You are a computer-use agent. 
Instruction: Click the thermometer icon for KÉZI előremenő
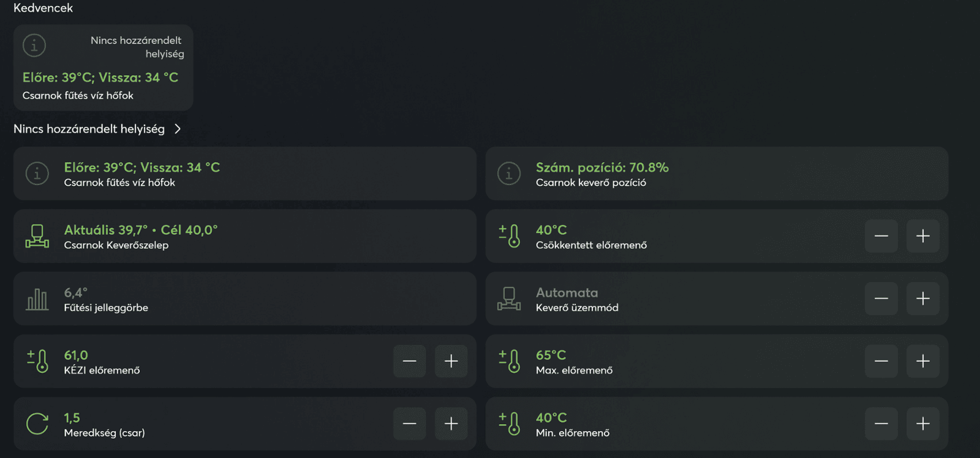[x=37, y=361]
